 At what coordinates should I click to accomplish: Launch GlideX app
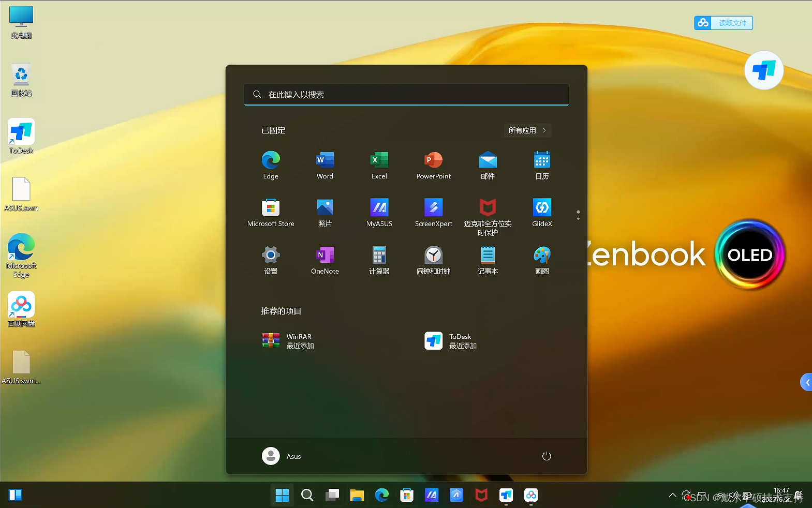click(x=542, y=213)
